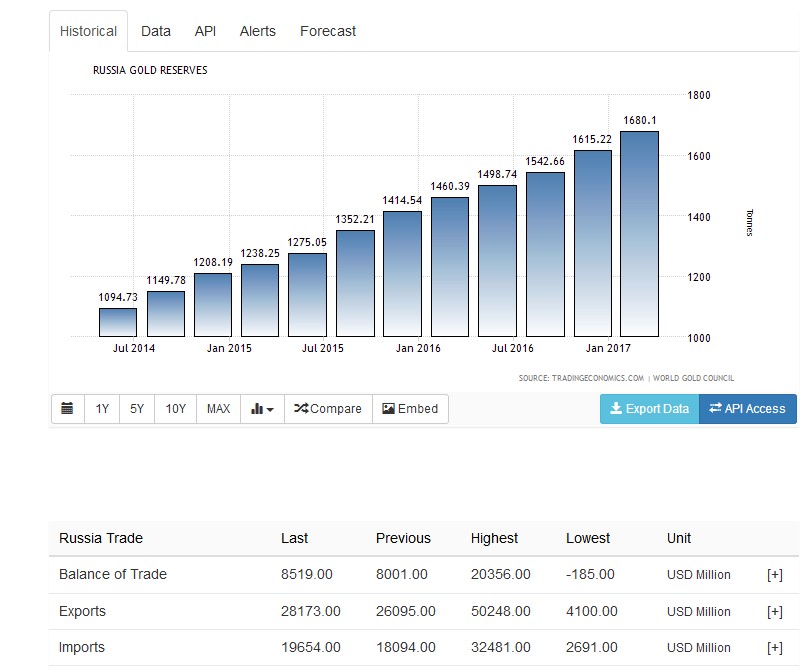
Task: Switch to the Data tab
Action: [156, 31]
